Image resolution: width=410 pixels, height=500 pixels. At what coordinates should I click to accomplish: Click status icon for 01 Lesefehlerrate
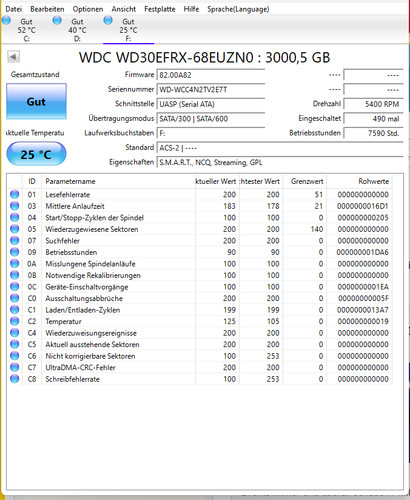14,194
